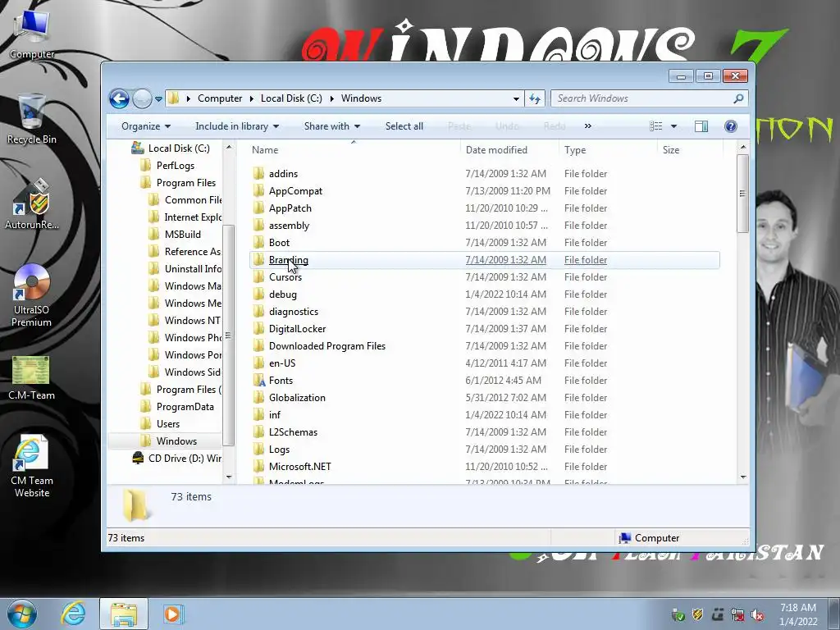Select the Branding folder row
This screenshot has width=840, height=630.
pyautogui.click(x=484, y=260)
